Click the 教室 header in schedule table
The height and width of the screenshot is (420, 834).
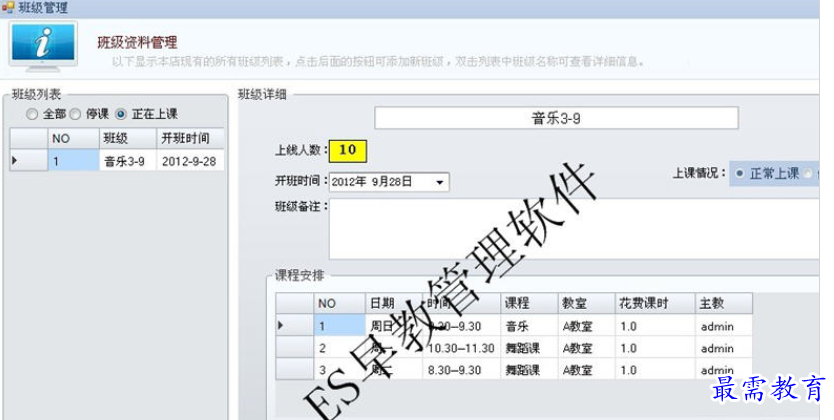586,303
